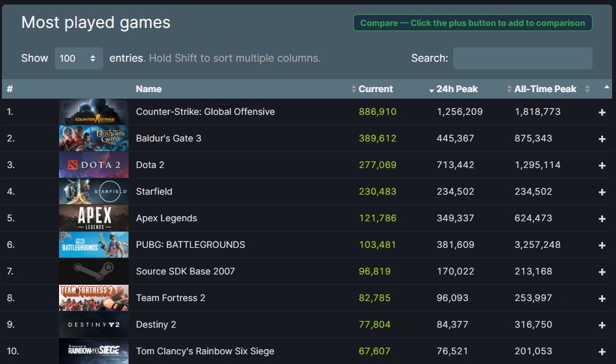616x364 pixels.
Task: Click the Search input field
Action: coord(522,58)
